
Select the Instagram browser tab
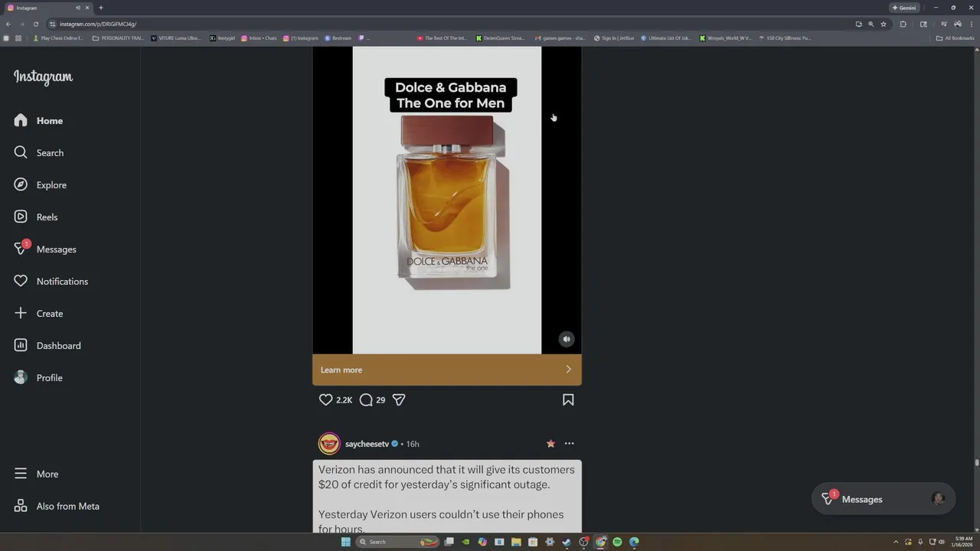[x=48, y=8]
